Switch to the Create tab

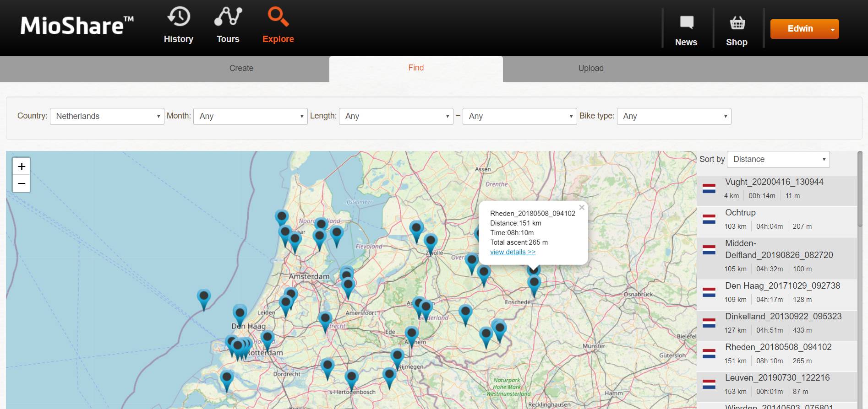(241, 68)
